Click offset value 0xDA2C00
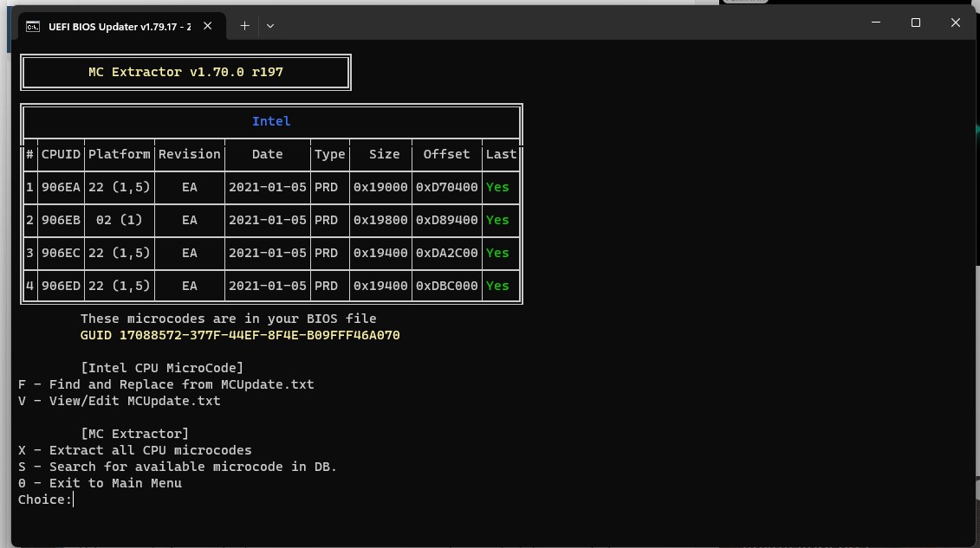 pyautogui.click(x=446, y=253)
